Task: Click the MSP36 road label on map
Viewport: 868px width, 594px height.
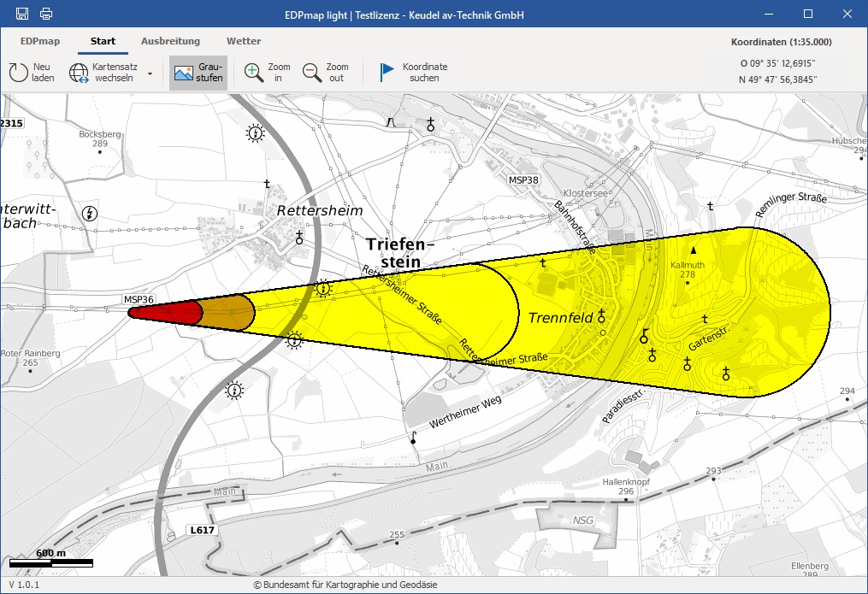Action: tap(139, 300)
